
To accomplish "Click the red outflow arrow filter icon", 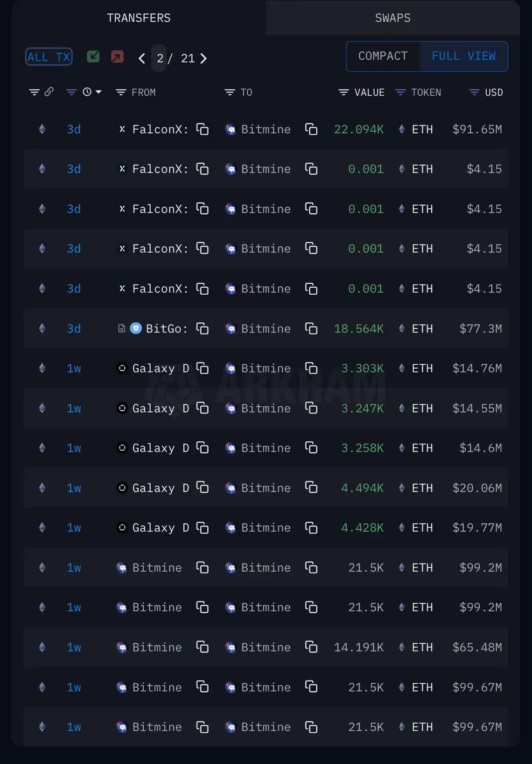I will pos(117,57).
